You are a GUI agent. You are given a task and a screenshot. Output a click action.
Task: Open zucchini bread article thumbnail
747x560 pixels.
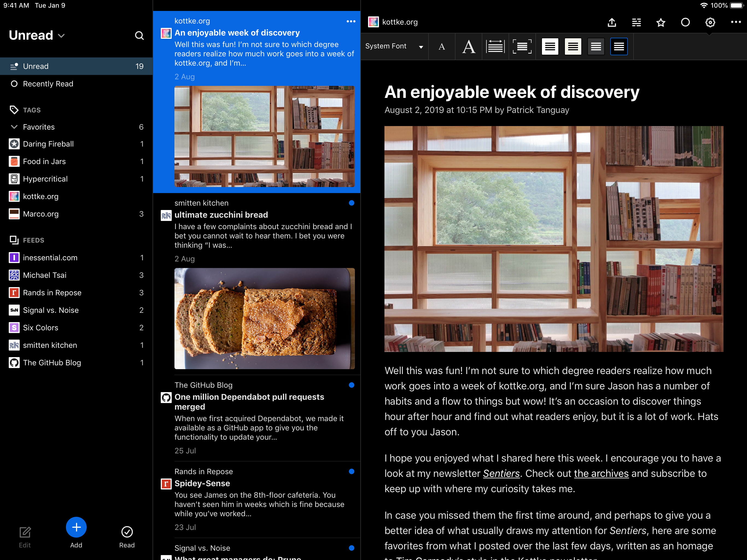point(264,318)
